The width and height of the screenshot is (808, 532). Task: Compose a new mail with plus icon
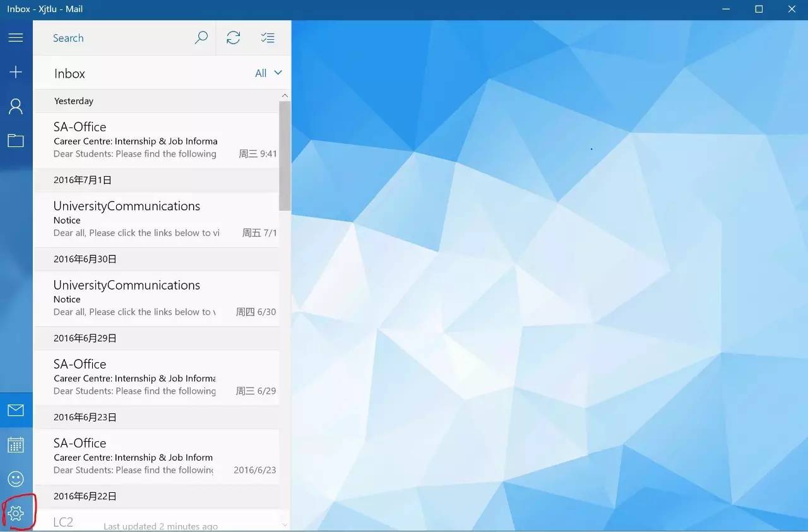(16, 72)
